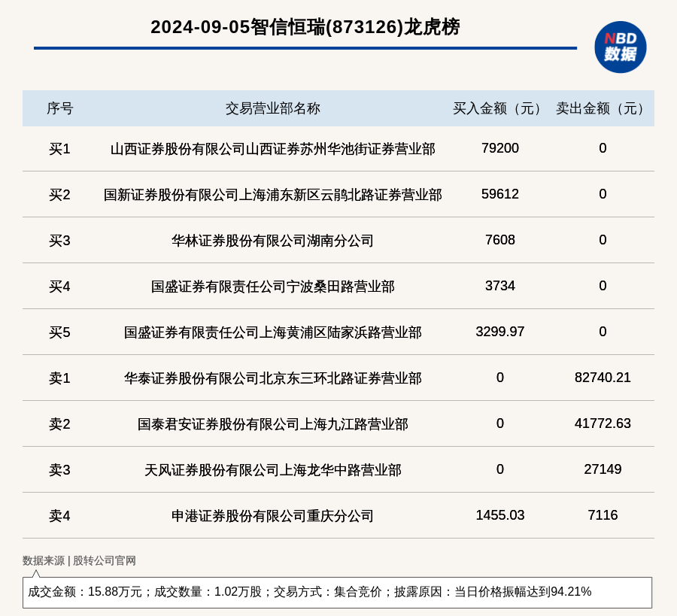This screenshot has width=677, height=616.
Task: Select the 买4 row label
Action: (59, 287)
